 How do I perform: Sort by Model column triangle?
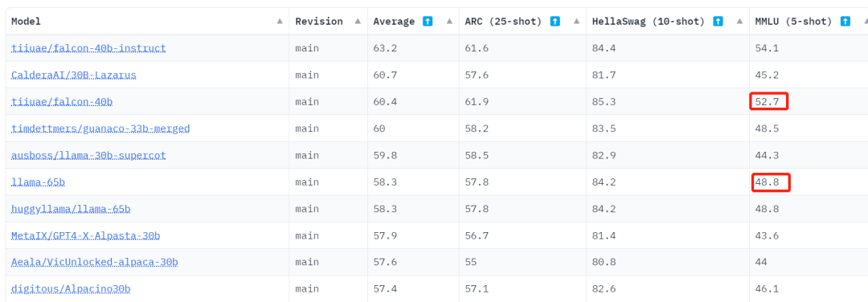(x=280, y=21)
